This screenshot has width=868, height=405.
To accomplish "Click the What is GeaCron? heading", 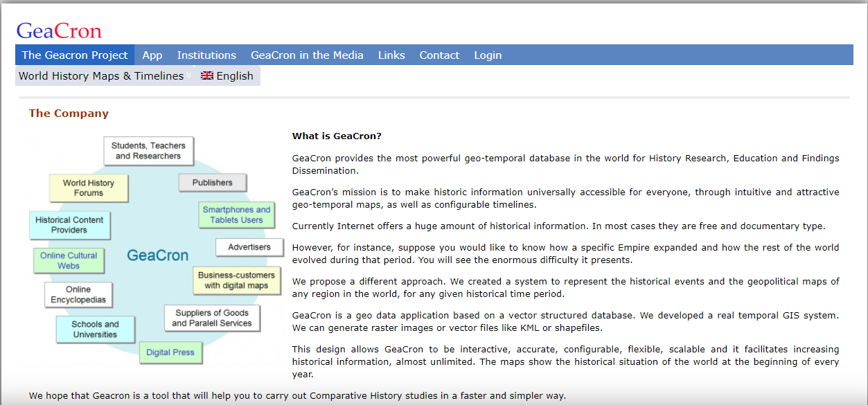I will click(337, 136).
